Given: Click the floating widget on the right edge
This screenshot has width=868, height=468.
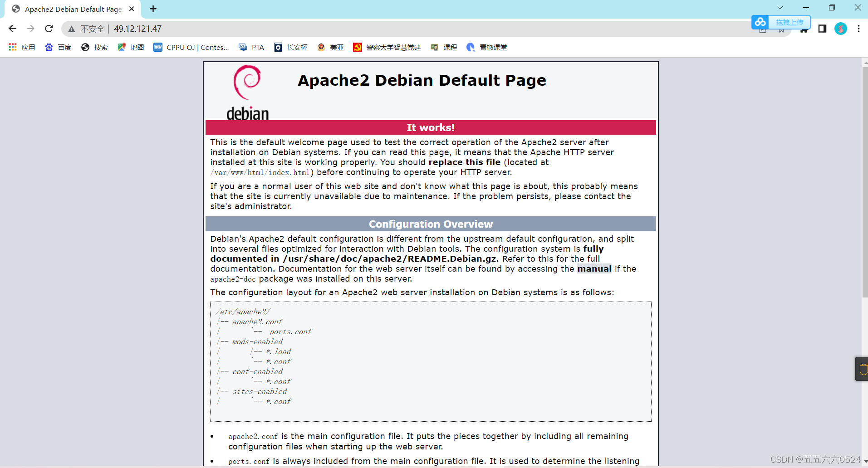Looking at the screenshot, I should pos(862,369).
